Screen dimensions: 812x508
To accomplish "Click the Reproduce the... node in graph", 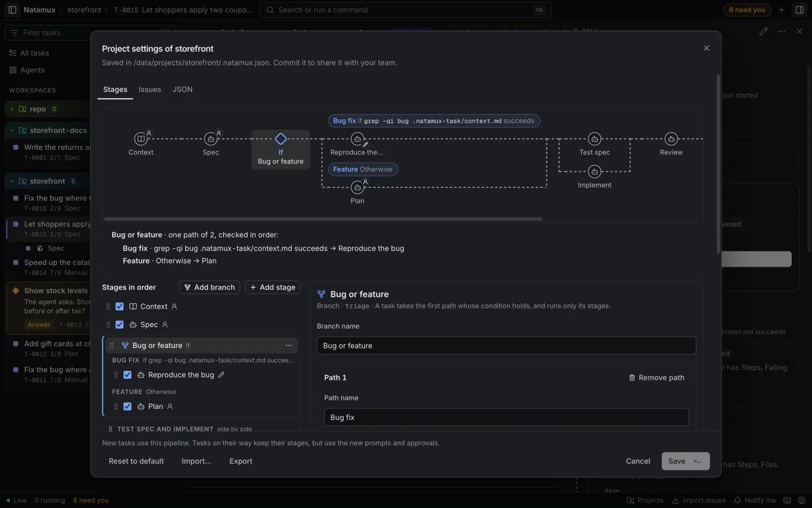I will [x=357, y=139].
